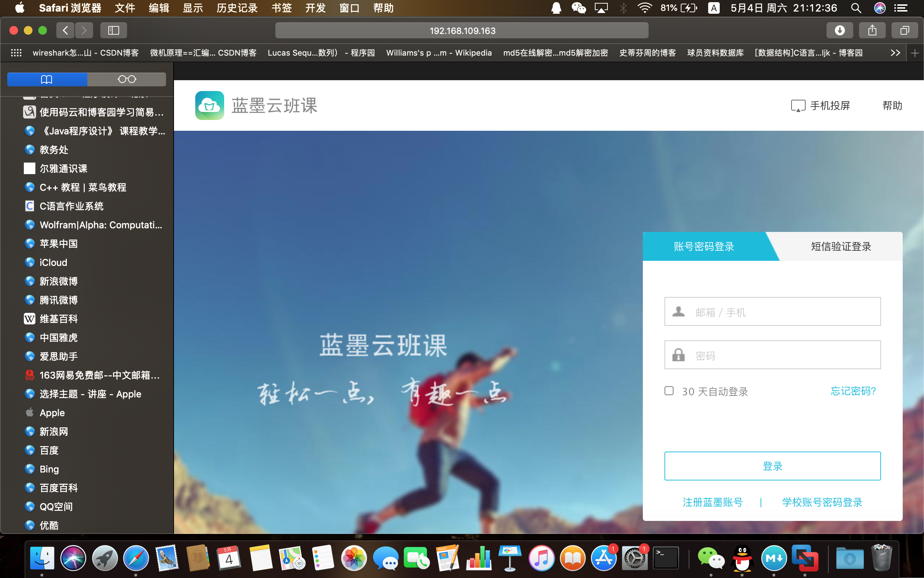Open the Siri icon in the menu bar
The image size is (924, 578).
880,8
